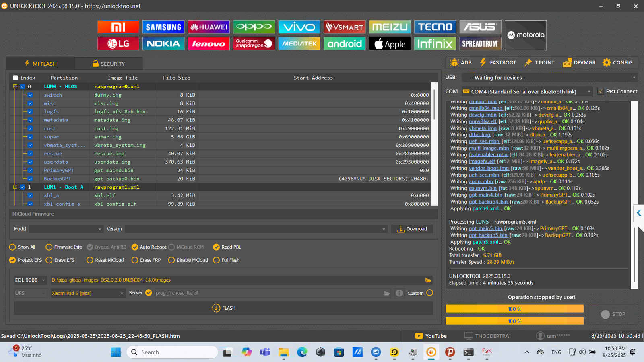Expand the MiCloud Model dropdown
644x362 pixels.
[x=66, y=229]
